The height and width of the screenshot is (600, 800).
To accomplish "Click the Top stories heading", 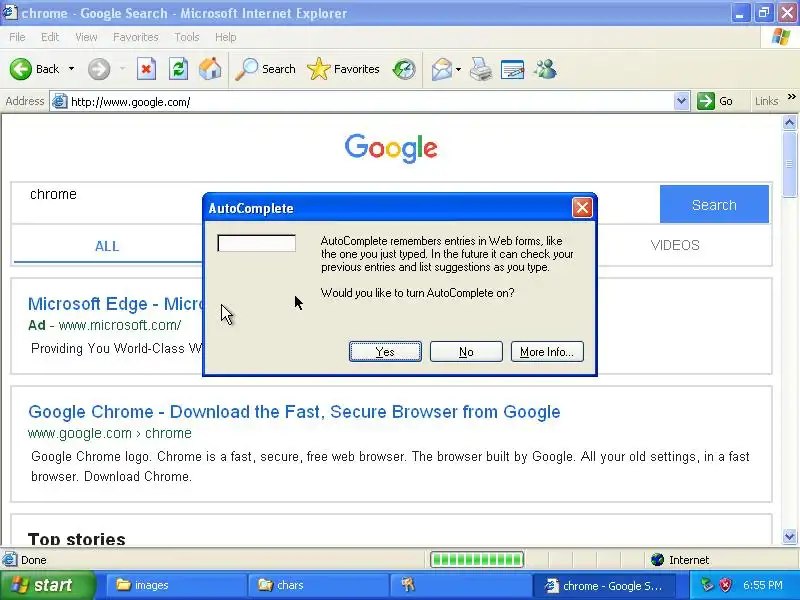I will 77,539.
